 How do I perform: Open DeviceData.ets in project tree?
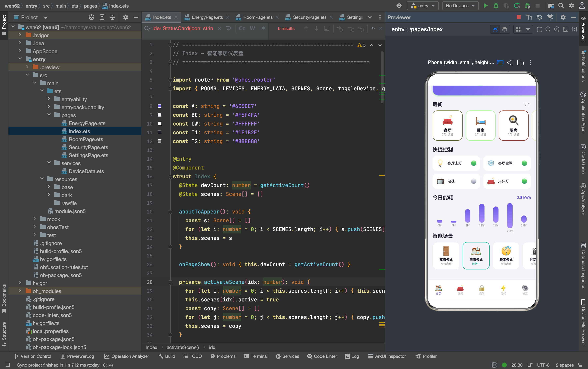86,171
